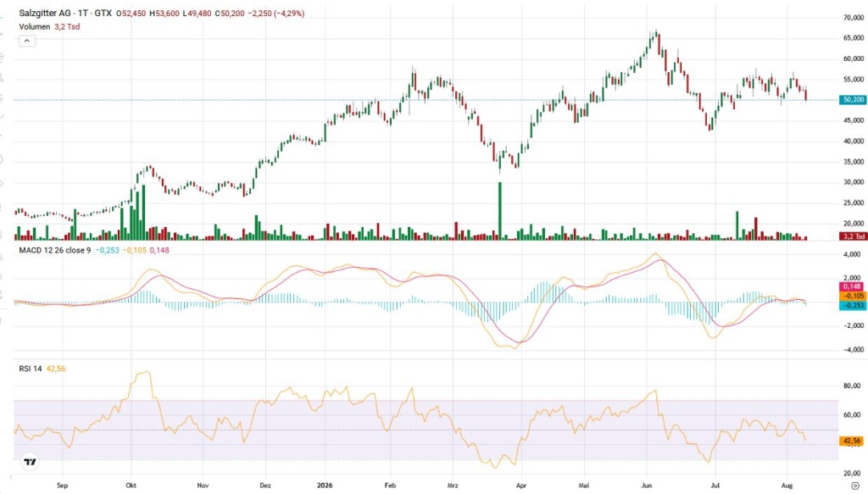868x494 pixels.
Task: Collapse the indicator legend with the chevron button
Action: pos(27,41)
